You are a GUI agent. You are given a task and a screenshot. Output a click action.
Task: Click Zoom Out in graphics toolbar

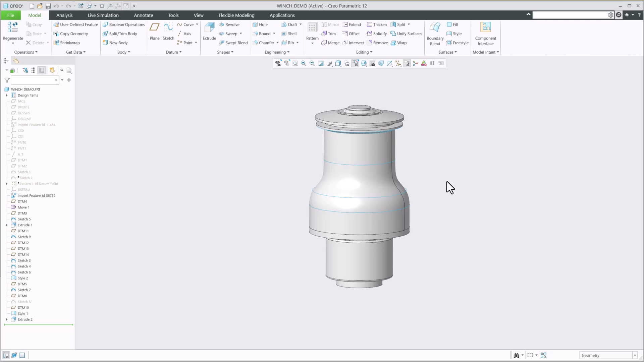(312, 63)
